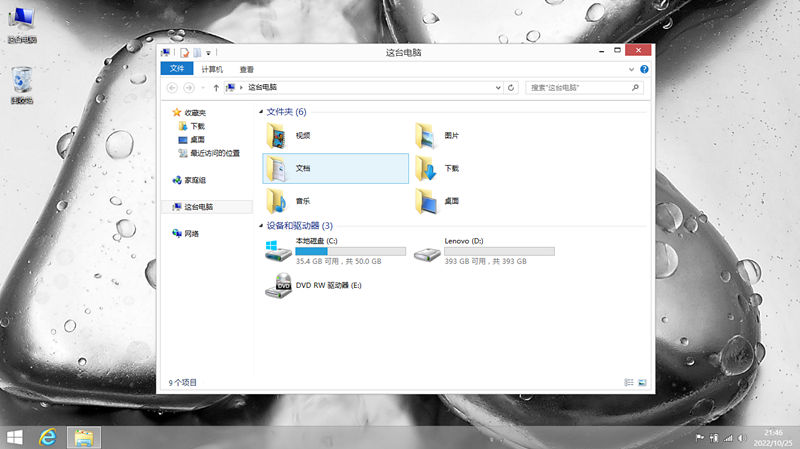Expand the ribbon with the chevron

[631, 69]
